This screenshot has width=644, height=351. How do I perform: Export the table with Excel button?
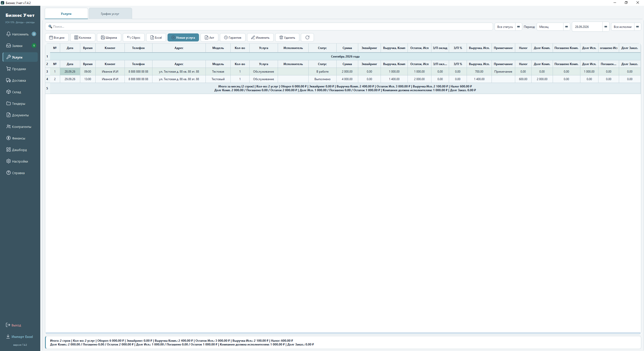(x=156, y=37)
